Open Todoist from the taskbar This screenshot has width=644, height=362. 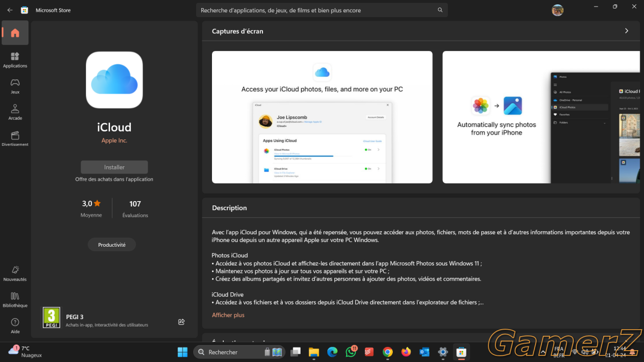[x=369, y=352]
